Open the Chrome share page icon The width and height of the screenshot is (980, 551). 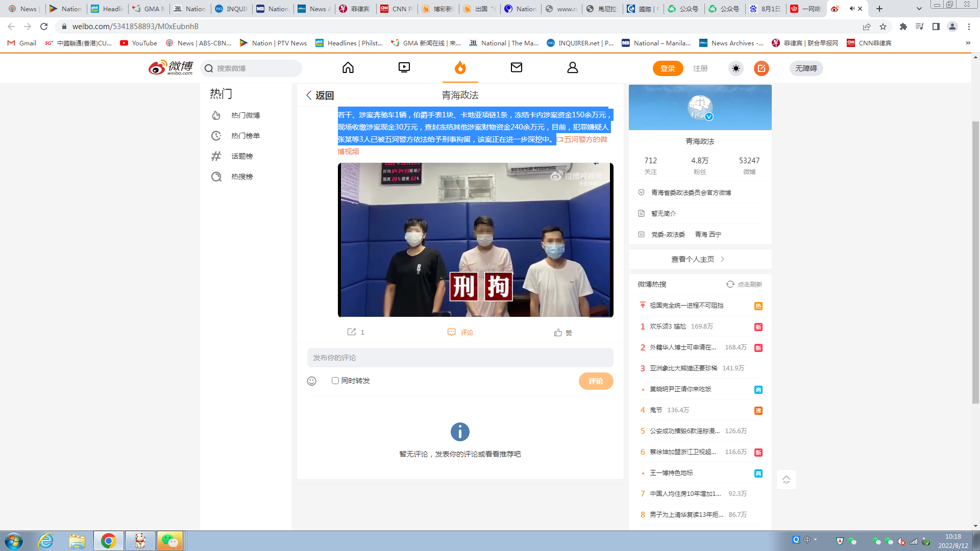[867, 27]
